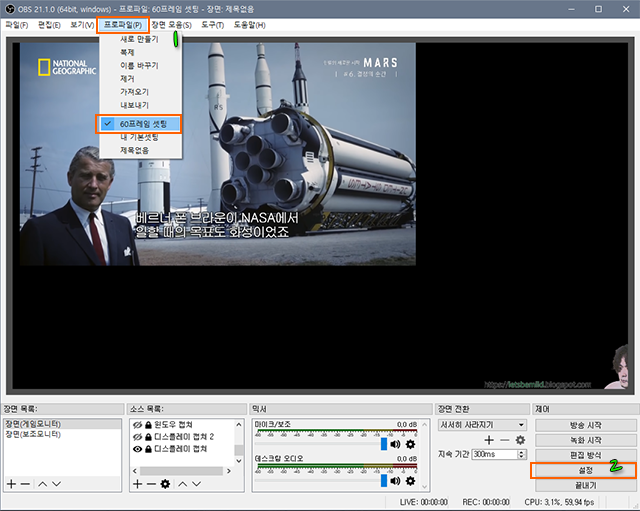Select the checked 60프레임 셋팅 profile
Image resolution: width=640 pixels, height=511 pixels.
pyautogui.click(x=140, y=124)
